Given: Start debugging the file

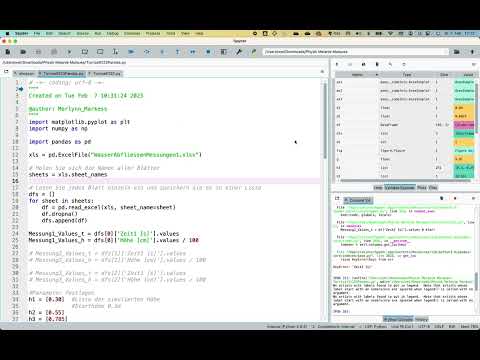Looking at the screenshot, I should (x=131, y=52).
